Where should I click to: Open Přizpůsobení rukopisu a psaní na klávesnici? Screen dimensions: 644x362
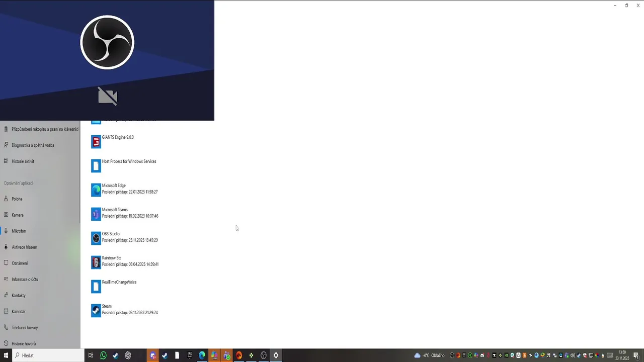coord(40,129)
